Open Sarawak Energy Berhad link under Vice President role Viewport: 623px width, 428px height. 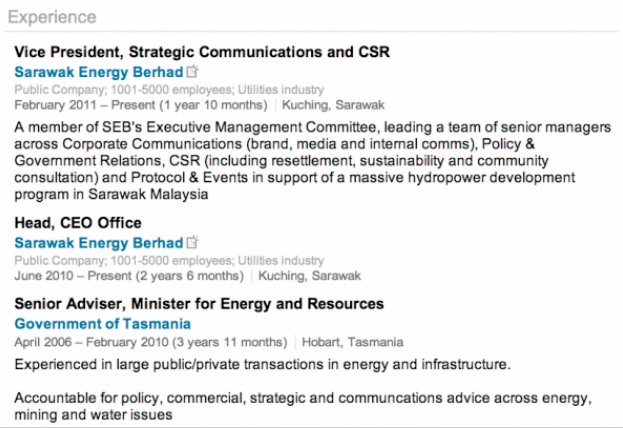(x=99, y=72)
